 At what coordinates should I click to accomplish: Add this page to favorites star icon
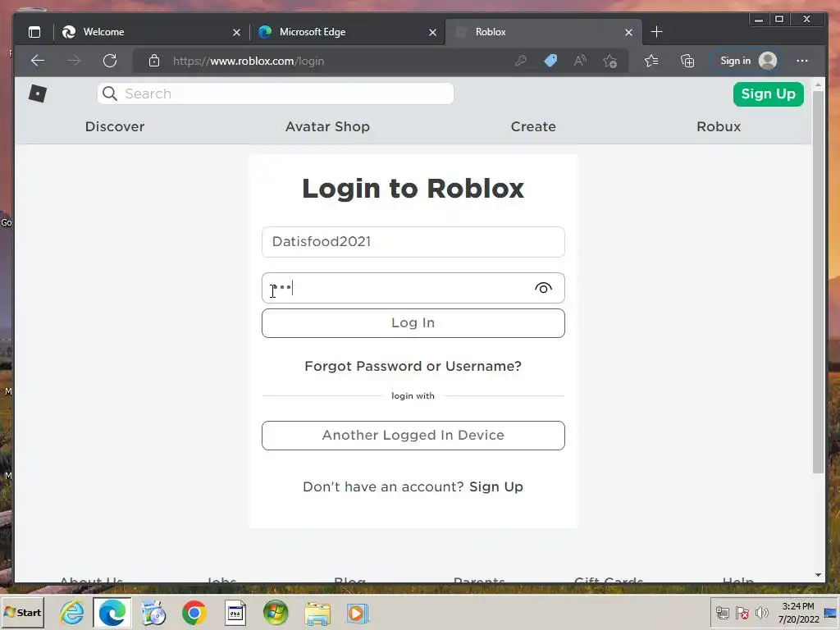pos(609,61)
